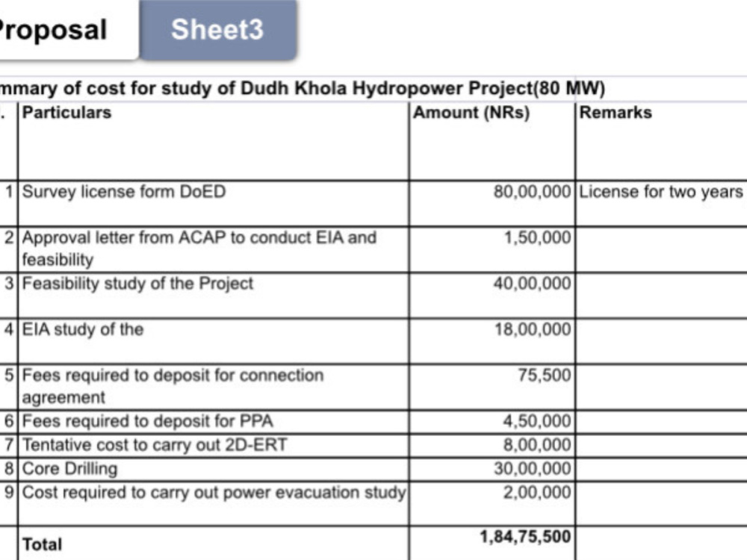Click the 'power evacuation study' cell
747x560 pixels.
(214, 504)
